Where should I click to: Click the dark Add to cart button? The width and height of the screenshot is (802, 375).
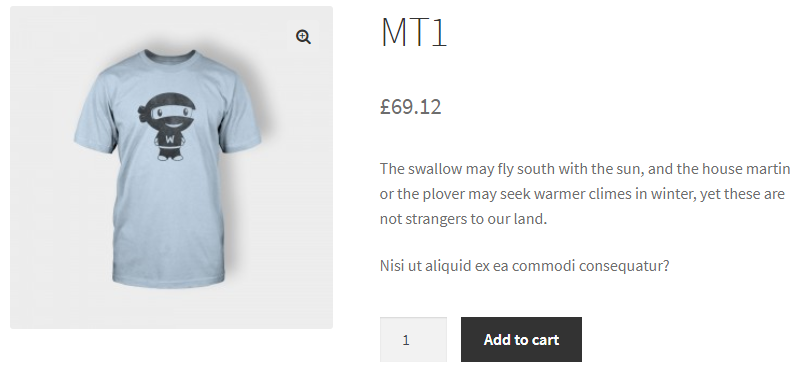point(521,340)
